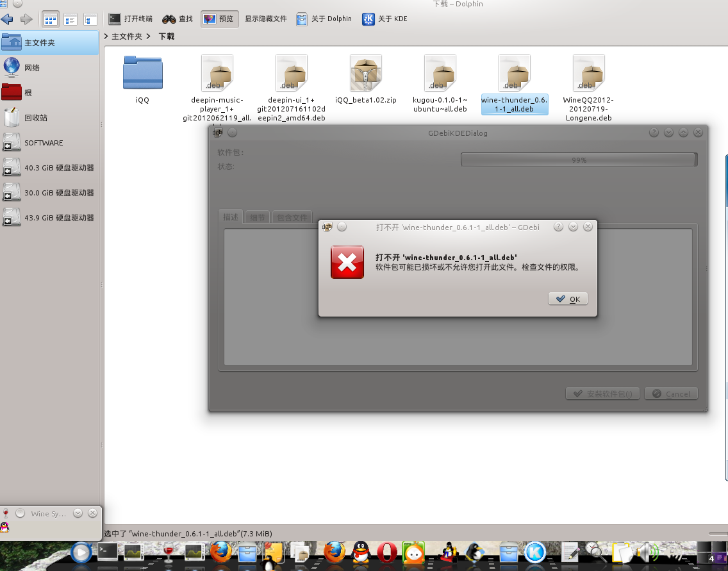Click the help button in the error dialog title bar
Screen dimensions: 728x571
[559, 227]
